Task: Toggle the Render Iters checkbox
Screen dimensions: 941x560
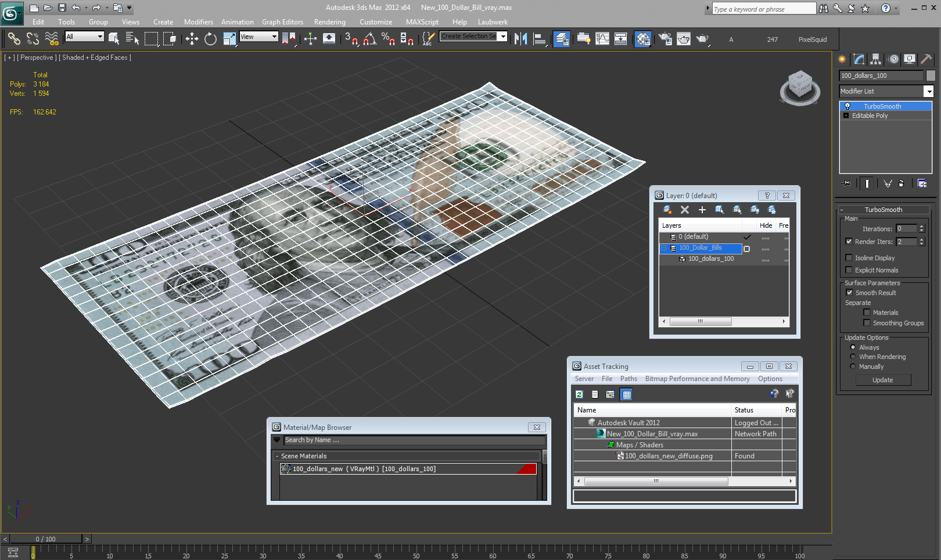Action: point(849,242)
